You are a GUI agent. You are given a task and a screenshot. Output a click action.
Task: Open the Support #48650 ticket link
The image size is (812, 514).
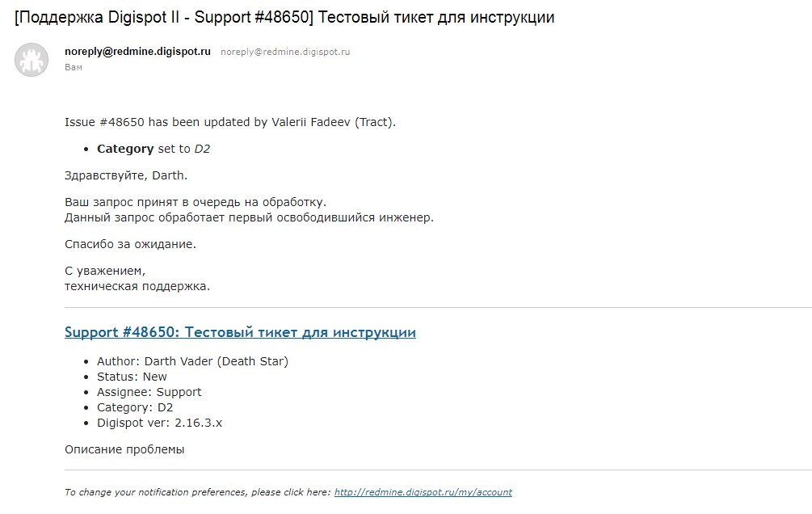(x=240, y=332)
